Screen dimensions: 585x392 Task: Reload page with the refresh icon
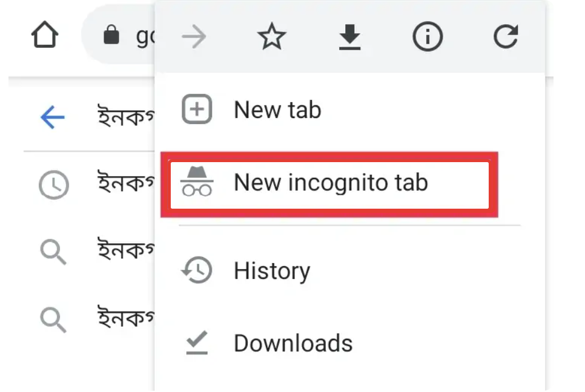(x=506, y=36)
